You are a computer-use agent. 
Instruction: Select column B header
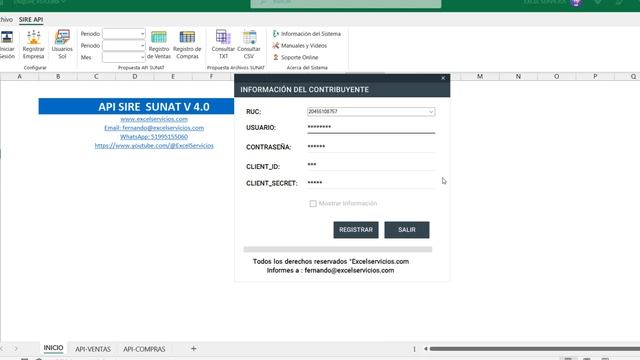click(58, 76)
